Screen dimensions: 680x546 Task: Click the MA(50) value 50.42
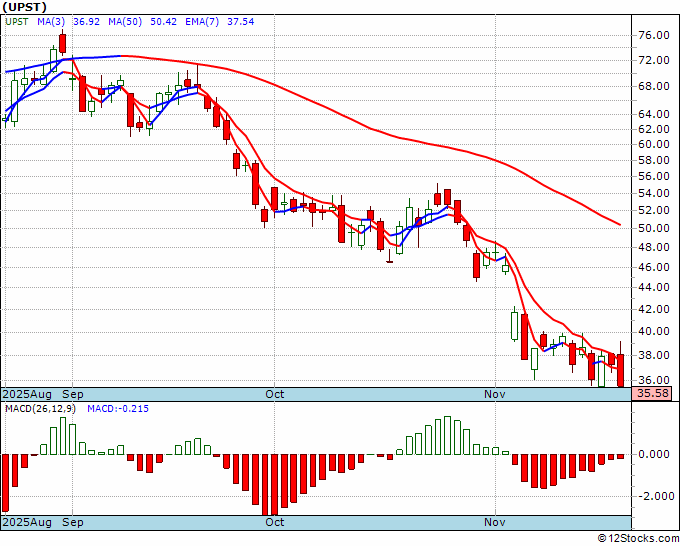click(x=163, y=22)
